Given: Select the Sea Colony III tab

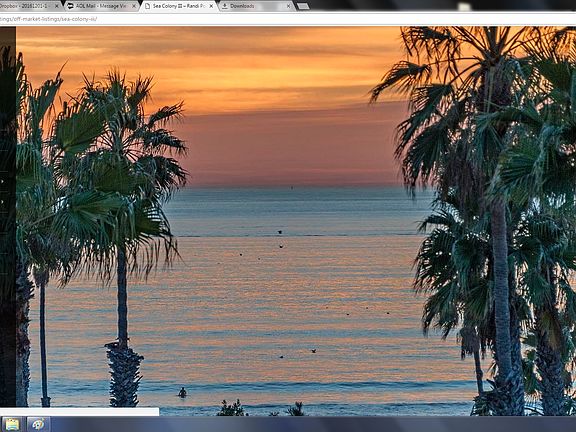Looking at the screenshot, I should 179,6.
